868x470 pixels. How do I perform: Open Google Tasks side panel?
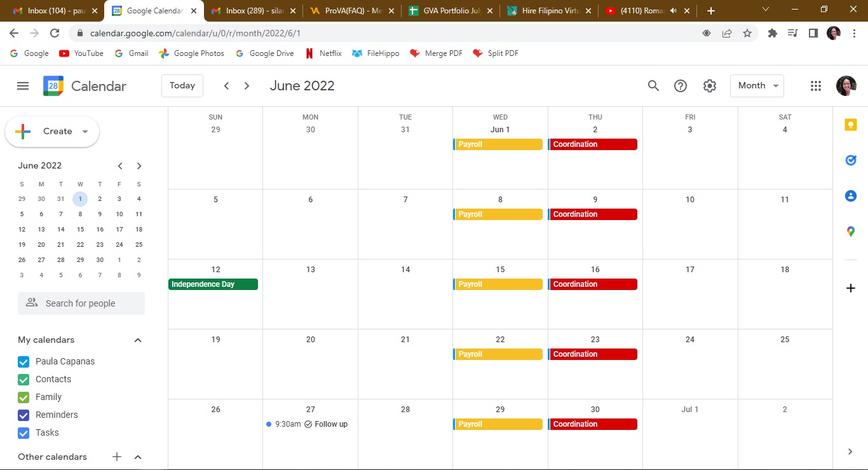click(x=851, y=160)
